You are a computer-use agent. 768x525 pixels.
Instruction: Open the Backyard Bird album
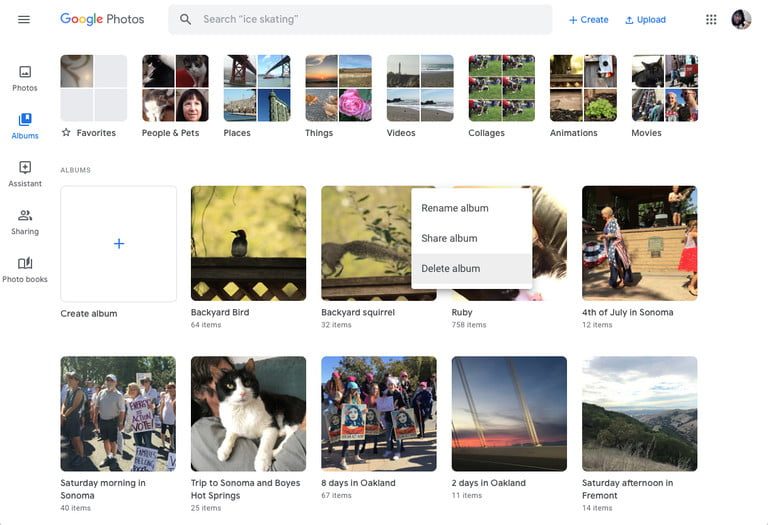[248, 243]
